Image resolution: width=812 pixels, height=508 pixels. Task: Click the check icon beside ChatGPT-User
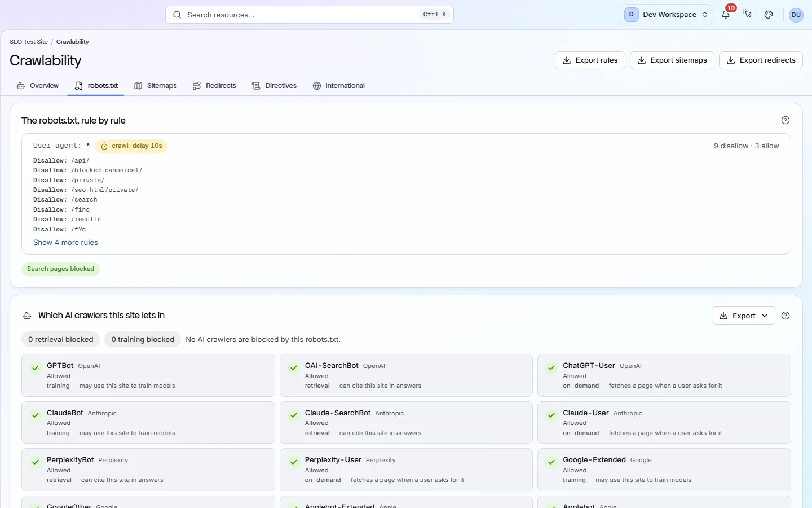pos(551,368)
